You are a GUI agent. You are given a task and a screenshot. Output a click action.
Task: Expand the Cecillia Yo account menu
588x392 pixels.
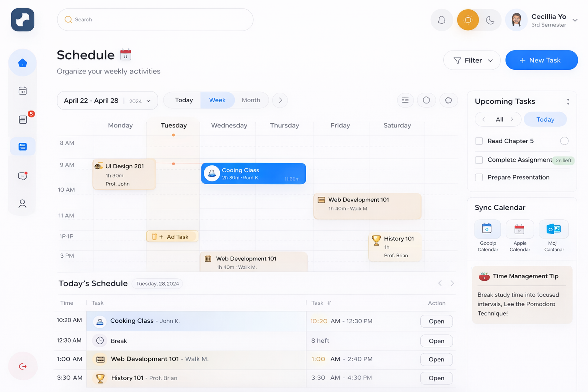click(575, 20)
